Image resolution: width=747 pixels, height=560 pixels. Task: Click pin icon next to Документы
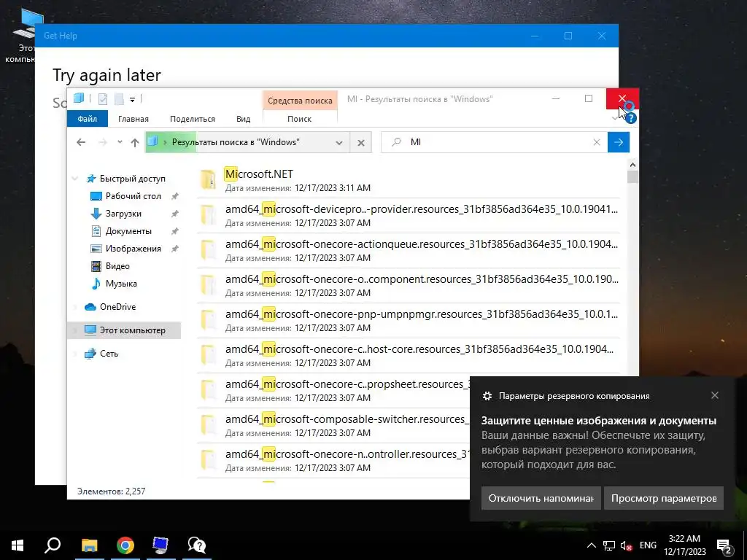point(175,231)
